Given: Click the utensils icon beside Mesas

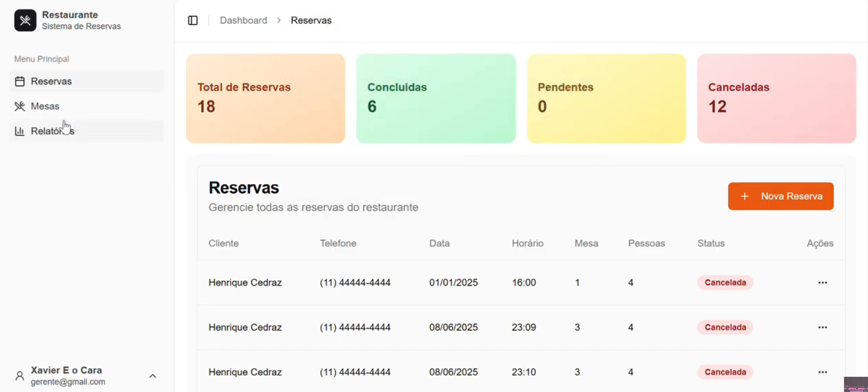Looking at the screenshot, I should 19,107.
